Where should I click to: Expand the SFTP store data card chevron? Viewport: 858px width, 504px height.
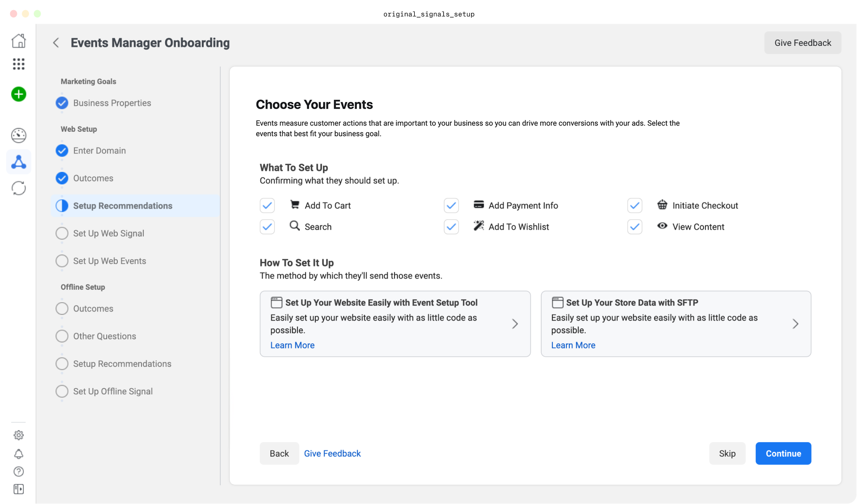(x=796, y=324)
